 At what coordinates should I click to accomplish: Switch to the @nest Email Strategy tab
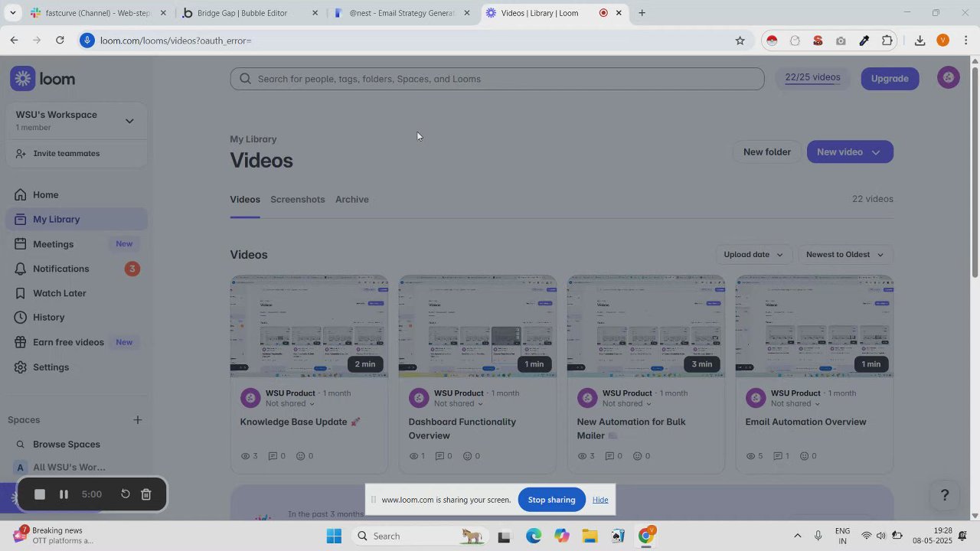(x=402, y=13)
